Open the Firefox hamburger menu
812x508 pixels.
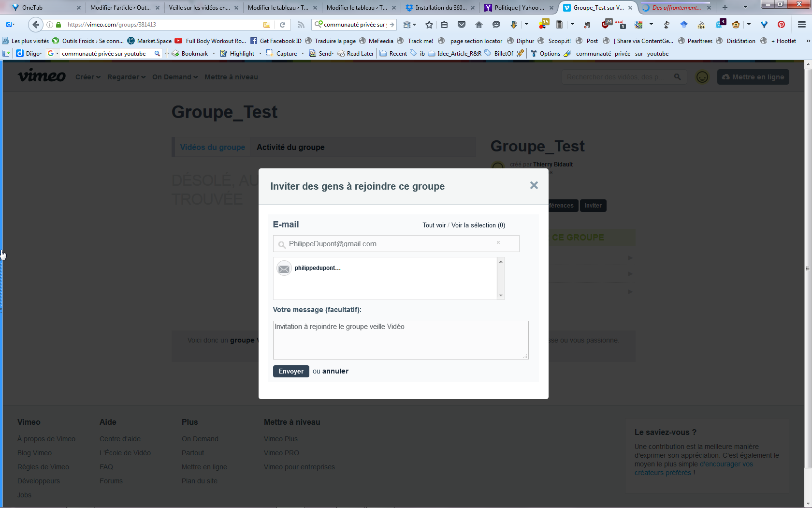[802, 25]
